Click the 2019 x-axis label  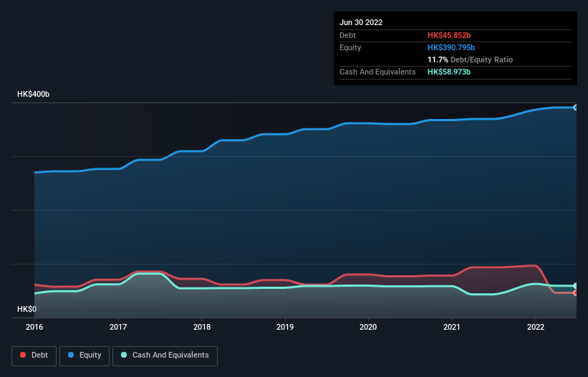[x=285, y=327]
